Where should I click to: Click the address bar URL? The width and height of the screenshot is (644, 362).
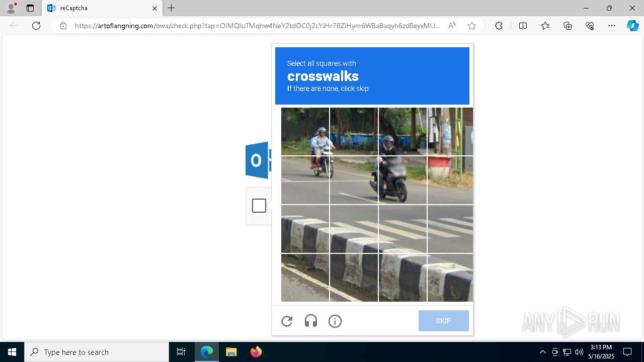pyautogui.click(x=257, y=26)
